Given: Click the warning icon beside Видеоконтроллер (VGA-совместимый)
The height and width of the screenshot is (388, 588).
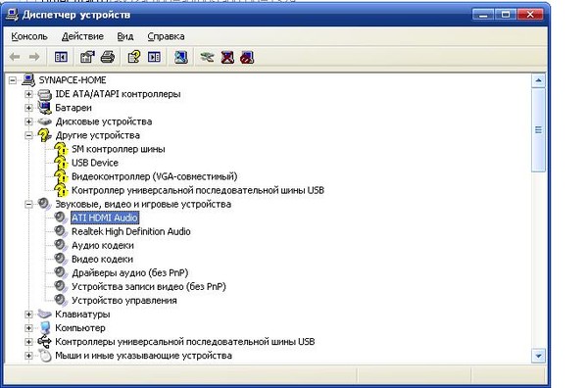Looking at the screenshot, I should [61, 176].
